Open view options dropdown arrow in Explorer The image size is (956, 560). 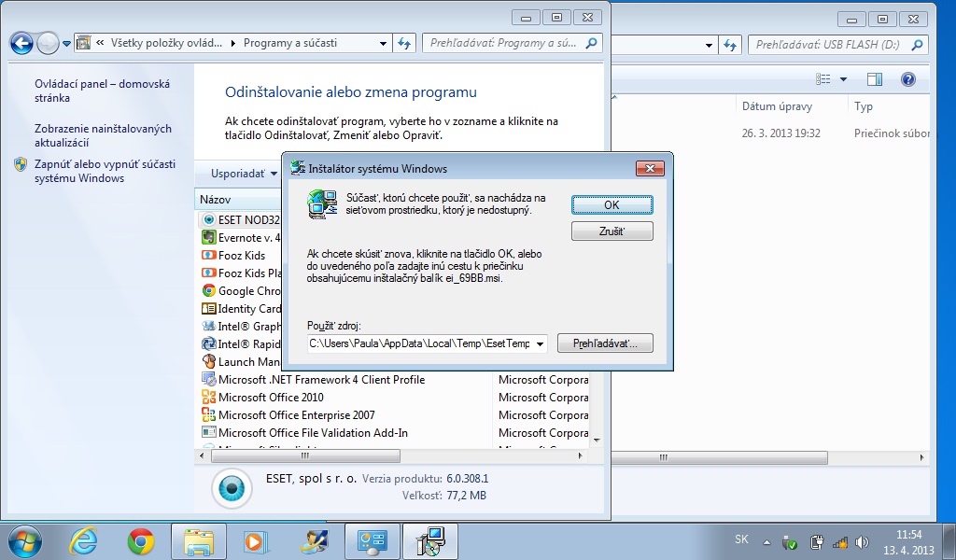click(x=843, y=79)
